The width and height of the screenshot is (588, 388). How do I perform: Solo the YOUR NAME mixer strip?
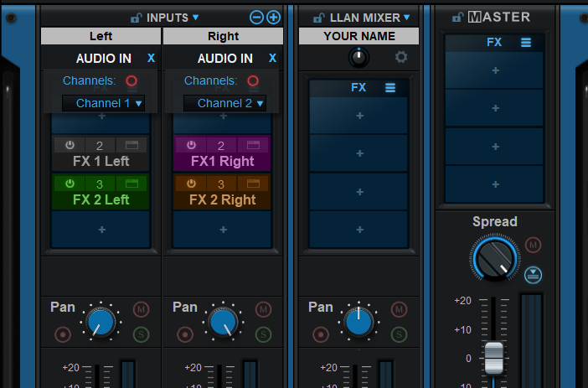click(x=399, y=334)
